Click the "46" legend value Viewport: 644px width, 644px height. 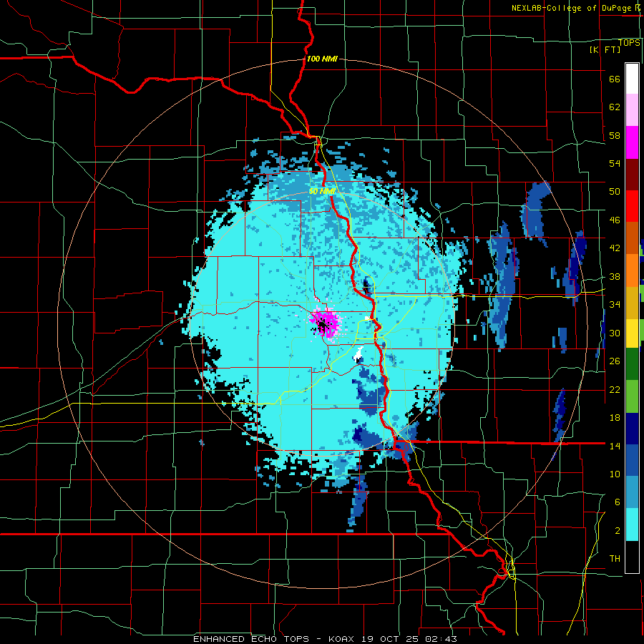point(615,220)
